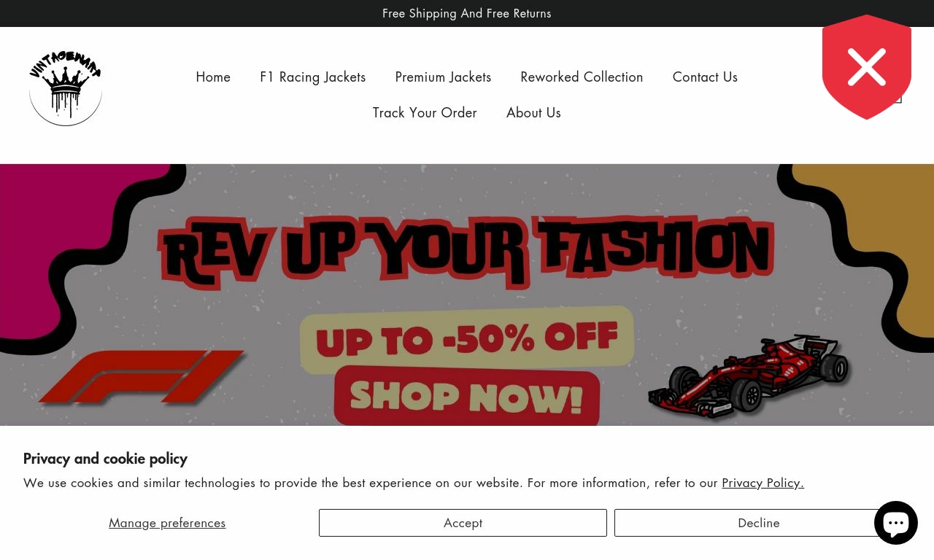Open the Privacy Policy link
The width and height of the screenshot is (934, 560).
coord(763,483)
